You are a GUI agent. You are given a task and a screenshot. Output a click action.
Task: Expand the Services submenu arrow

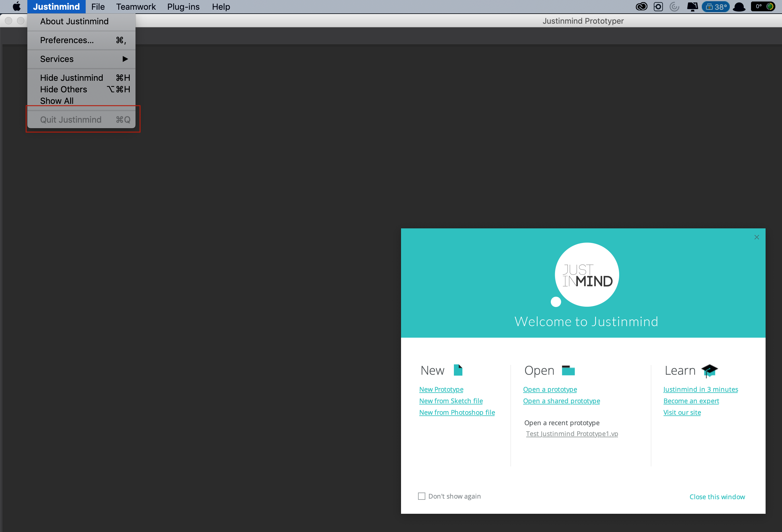(x=125, y=59)
